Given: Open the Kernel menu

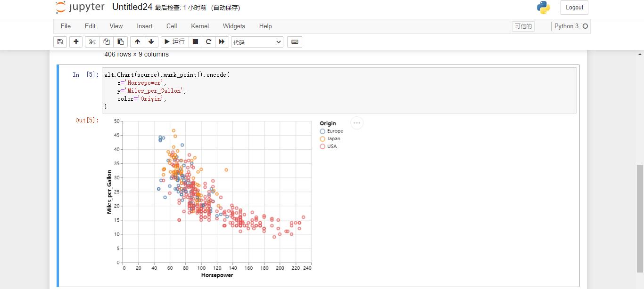Looking at the screenshot, I should [199, 26].
